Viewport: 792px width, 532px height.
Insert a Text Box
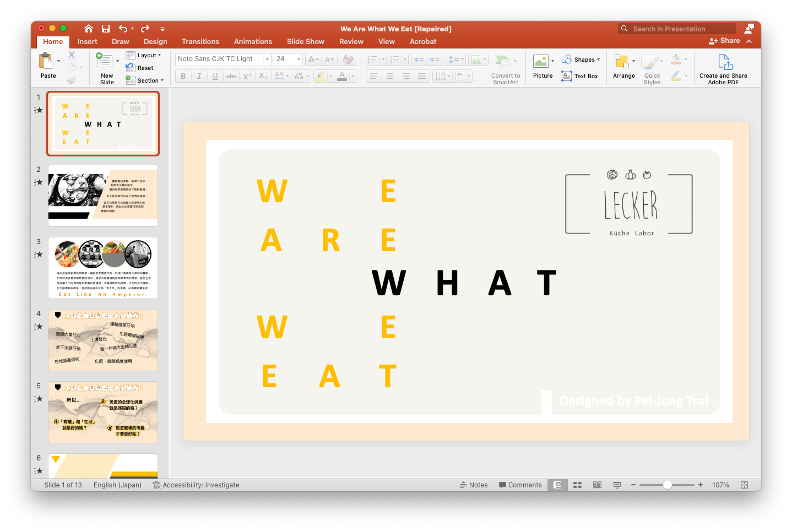[580, 76]
